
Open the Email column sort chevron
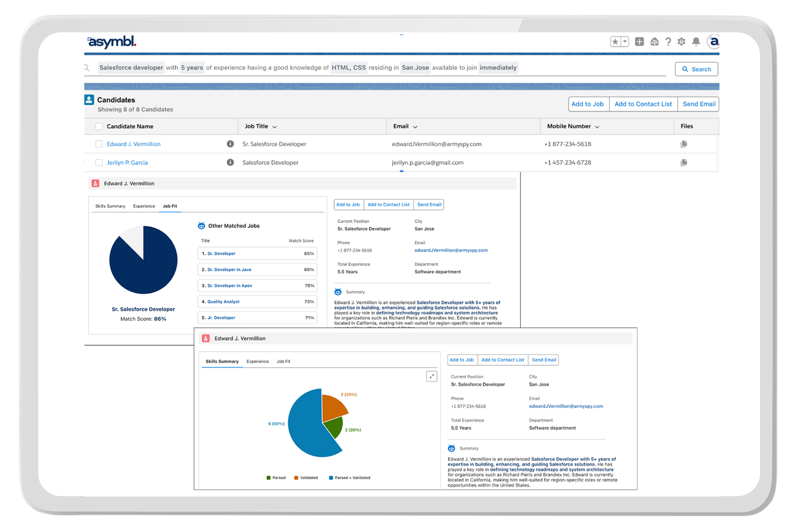pos(415,127)
